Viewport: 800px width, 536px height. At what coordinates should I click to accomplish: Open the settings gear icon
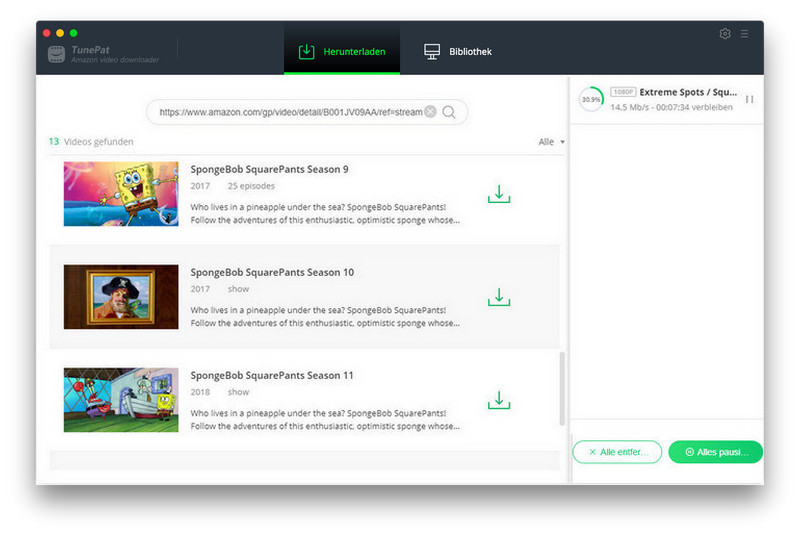(x=724, y=34)
